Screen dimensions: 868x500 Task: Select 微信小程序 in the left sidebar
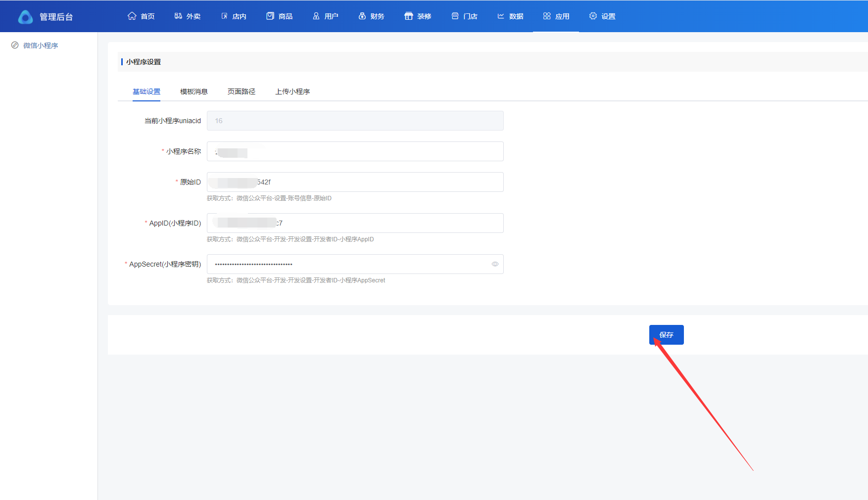(41, 45)
